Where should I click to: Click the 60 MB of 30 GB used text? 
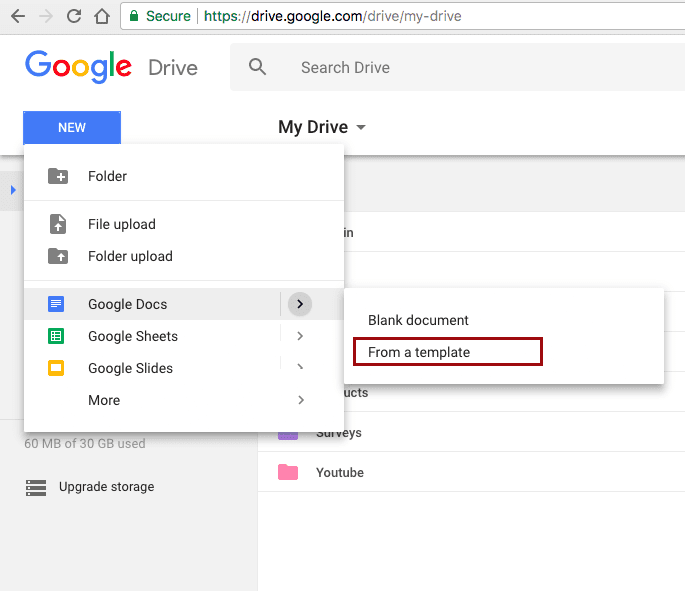[x=85, y=443]
